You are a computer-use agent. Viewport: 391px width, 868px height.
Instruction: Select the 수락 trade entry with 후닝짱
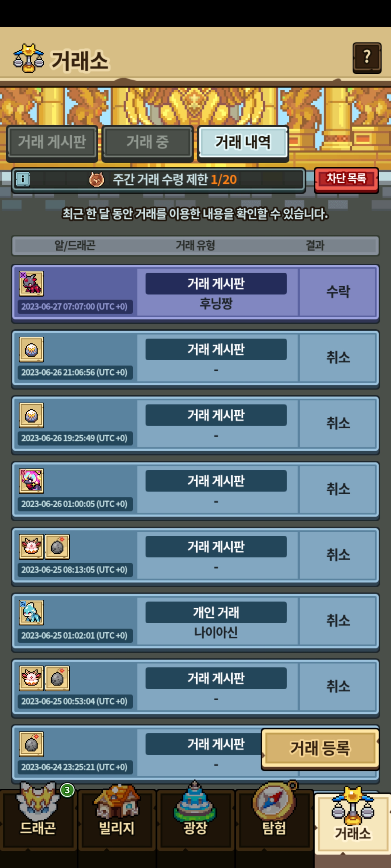195,293
